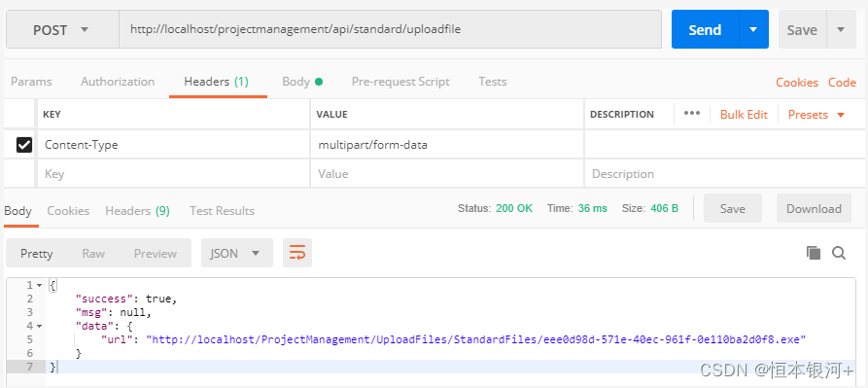
Task: Open the Presets dropdown
Action: (816, 115)
